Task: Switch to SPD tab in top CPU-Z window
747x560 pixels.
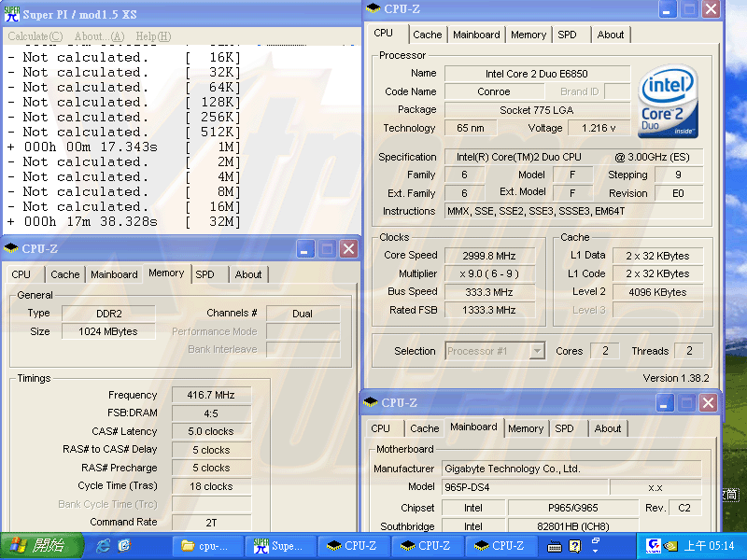Action: tap(567, 35)
